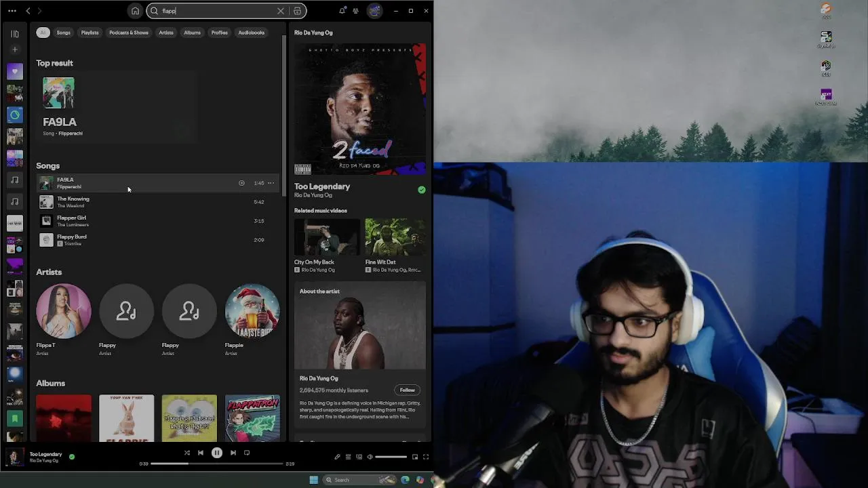Clear the search text with X icon
Screen dimensions: 868x488
pyautogui.click(x=281, y=11)
